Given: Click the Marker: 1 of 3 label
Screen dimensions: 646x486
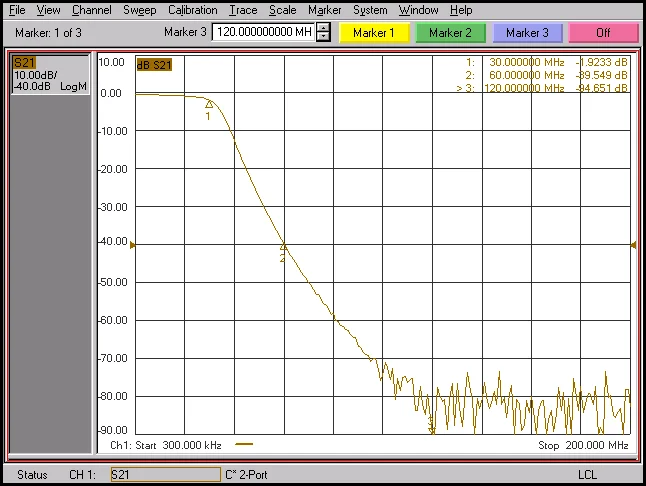Looking at the screenshot, I should (x=48, y=33).
